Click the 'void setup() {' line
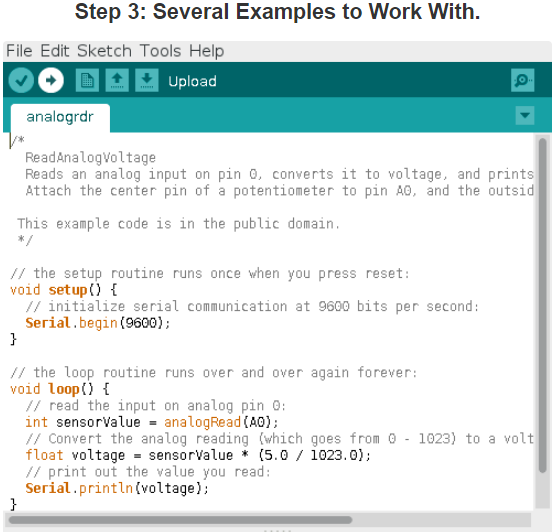This screenshot has height=532, width=552. (64, 290)
